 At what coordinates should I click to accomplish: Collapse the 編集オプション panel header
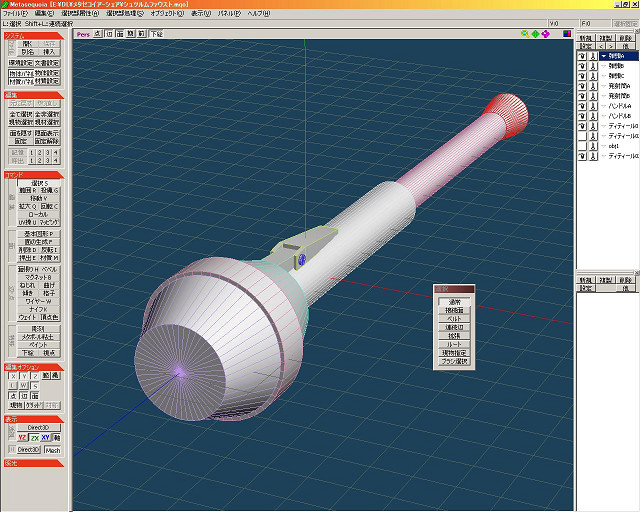click(x=34, y=367)
